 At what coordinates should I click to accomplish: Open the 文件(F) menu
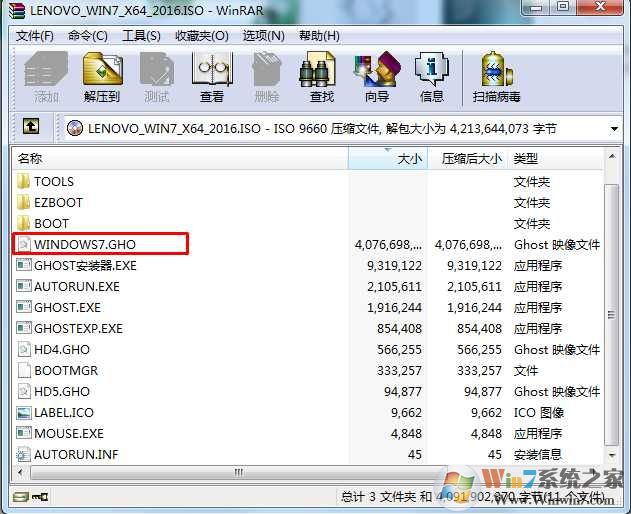(35, 36)
